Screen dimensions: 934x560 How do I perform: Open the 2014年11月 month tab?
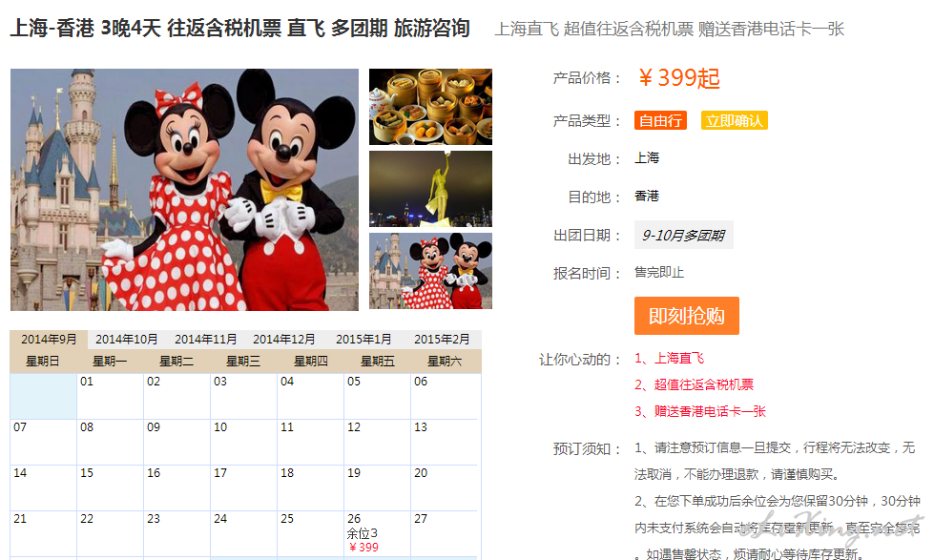205,340
